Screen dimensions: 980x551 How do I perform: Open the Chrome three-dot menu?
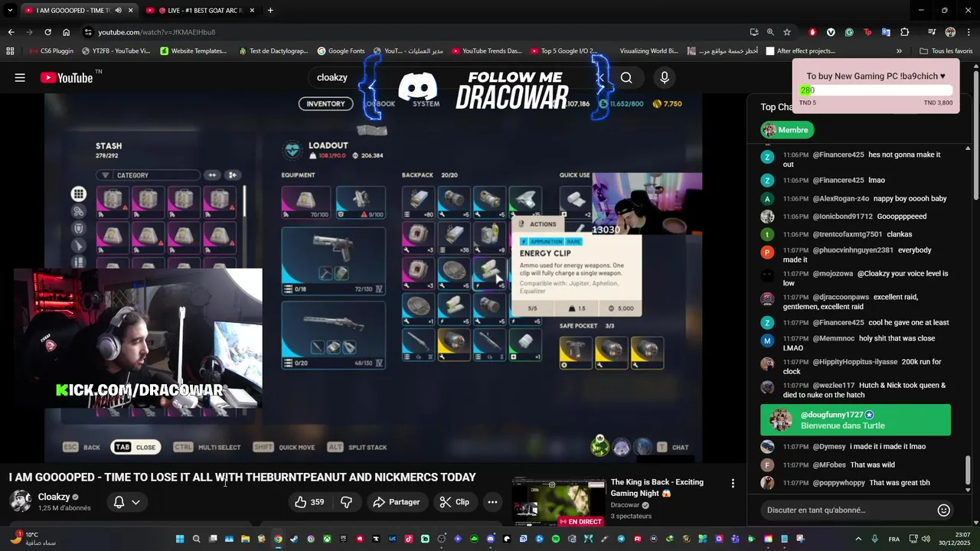969,32
